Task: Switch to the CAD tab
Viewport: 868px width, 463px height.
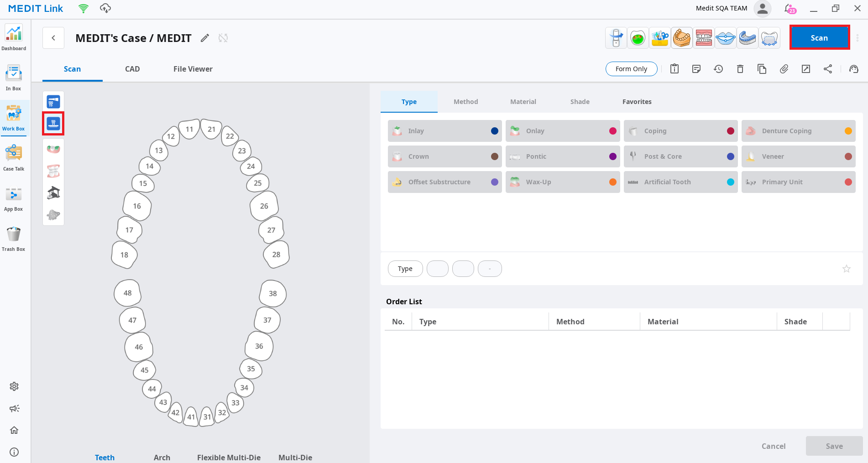Action: (x=132, y=69)
